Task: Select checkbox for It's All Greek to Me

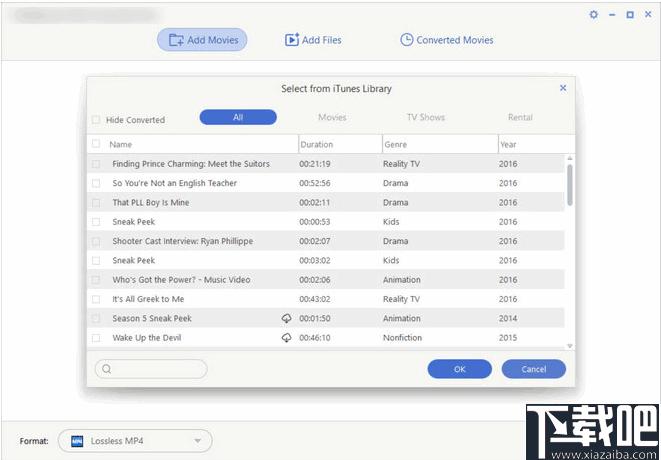Action: pyautogui.click(x=97, y=299)
